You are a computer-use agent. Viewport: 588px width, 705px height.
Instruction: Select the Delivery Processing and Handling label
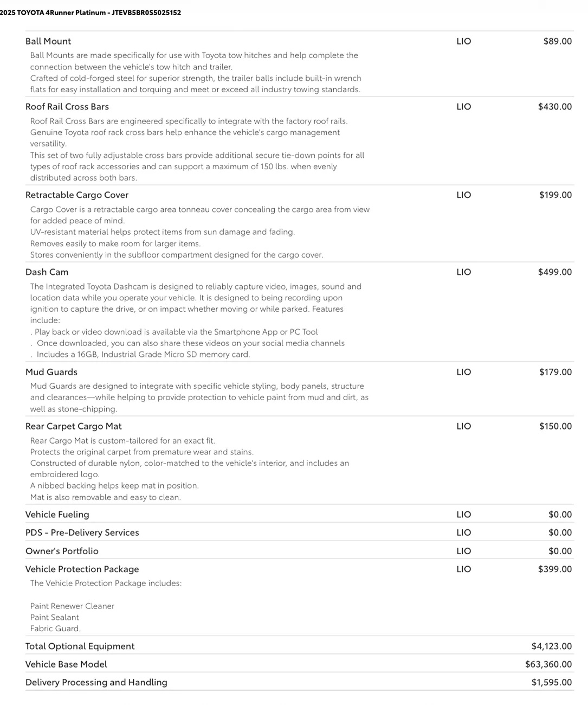pos(96,682)
